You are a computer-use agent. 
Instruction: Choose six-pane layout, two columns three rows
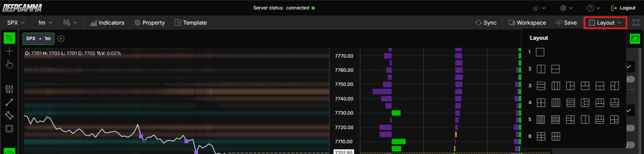click(541, 136)
